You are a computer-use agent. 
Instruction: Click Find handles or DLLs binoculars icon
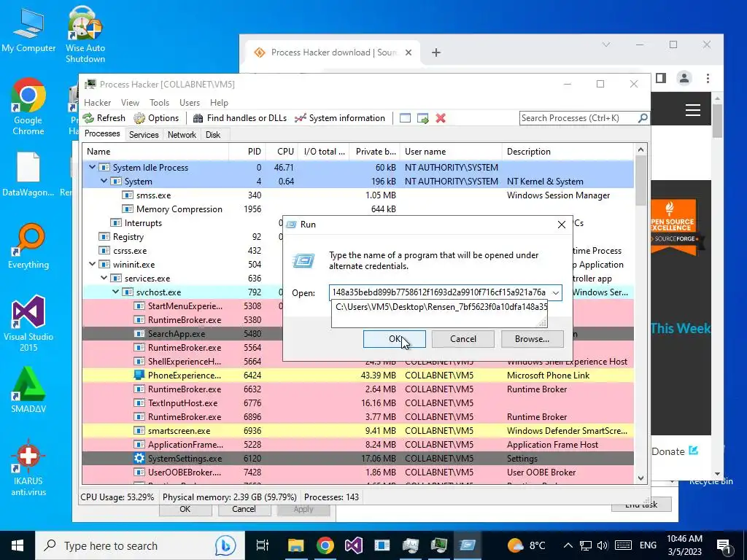pyautogui.click(x=198, y=118)
